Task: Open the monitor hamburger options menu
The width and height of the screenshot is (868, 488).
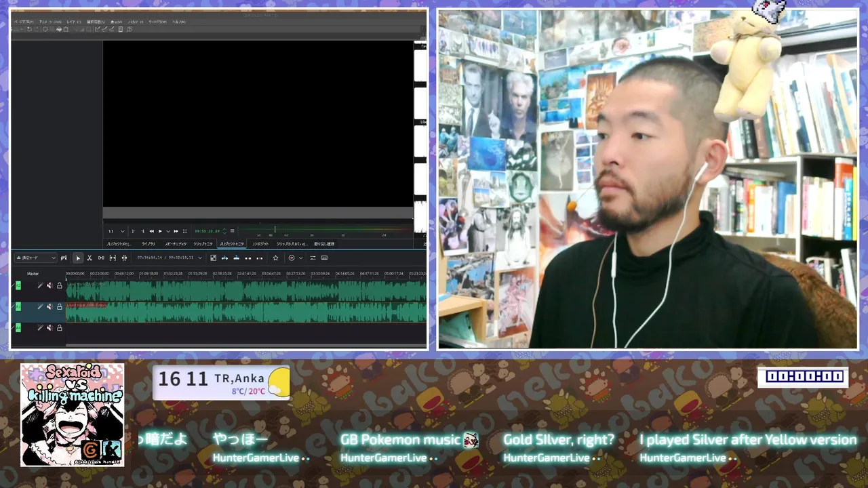Action: coord(232,231)
